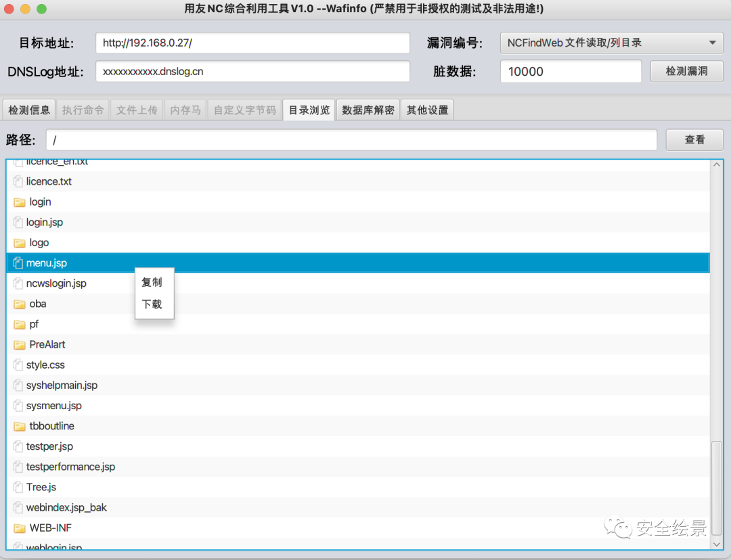Image resolution: width=731 pixels, height=560 pixels.
Task: Click the folder icon next to oba
Action: coord(20,304)
